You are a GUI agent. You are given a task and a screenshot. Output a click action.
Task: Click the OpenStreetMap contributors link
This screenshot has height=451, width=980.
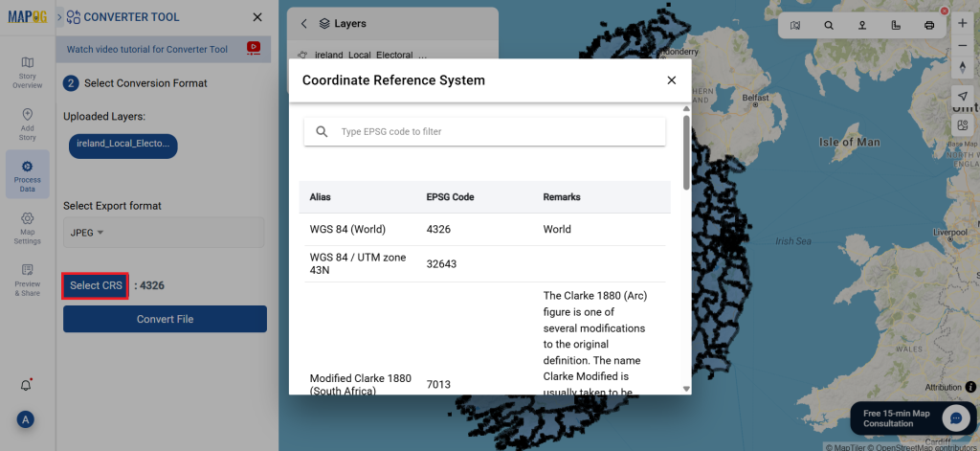[x=922, y=447]
